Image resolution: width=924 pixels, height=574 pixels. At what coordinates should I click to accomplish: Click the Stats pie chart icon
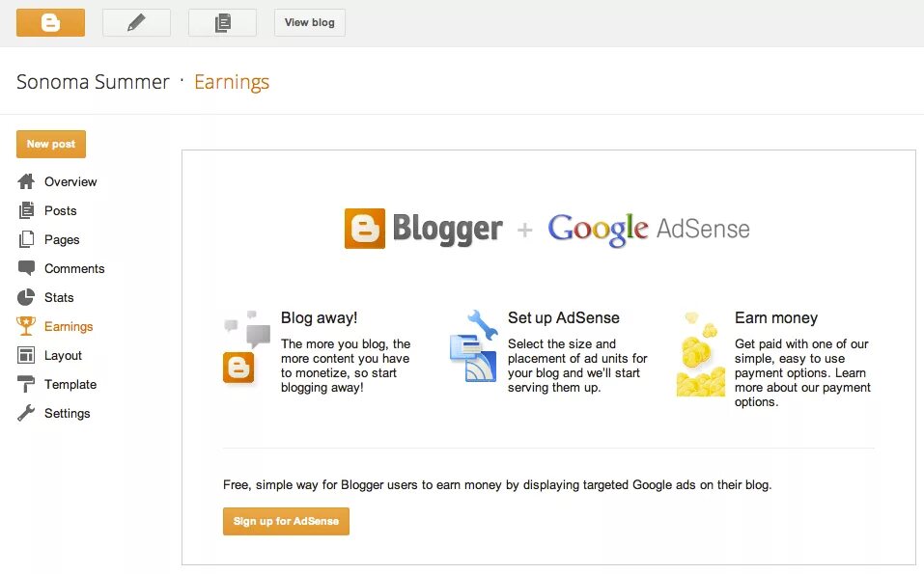26,297
